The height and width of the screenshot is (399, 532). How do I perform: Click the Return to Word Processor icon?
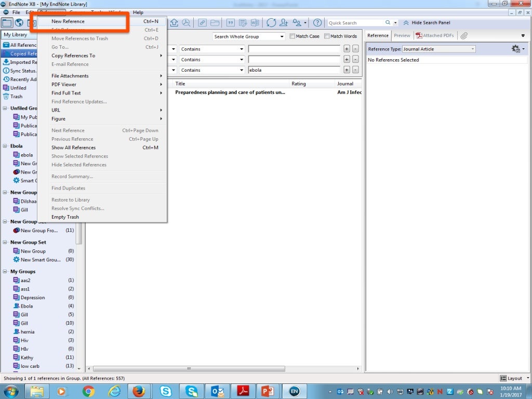coord(255,23)
